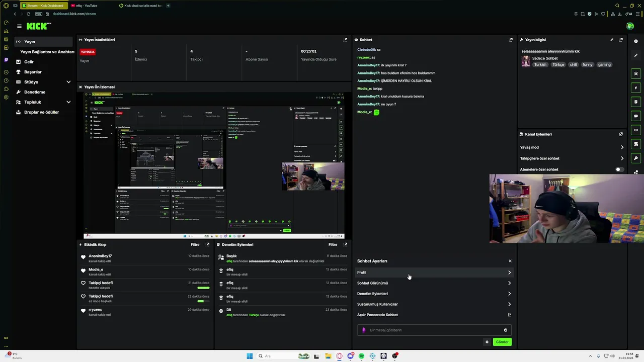This screenshot has width=644, height=362.
Task: Open Filtre in Etkinlik Akışı panel
Action: pos(195,245)
